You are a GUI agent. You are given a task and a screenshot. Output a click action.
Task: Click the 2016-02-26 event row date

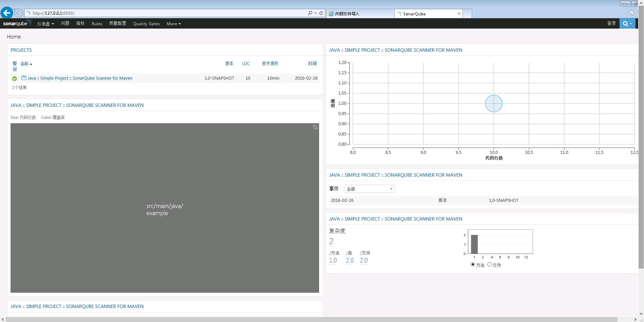pyautogui.click(x=342, y=200)
